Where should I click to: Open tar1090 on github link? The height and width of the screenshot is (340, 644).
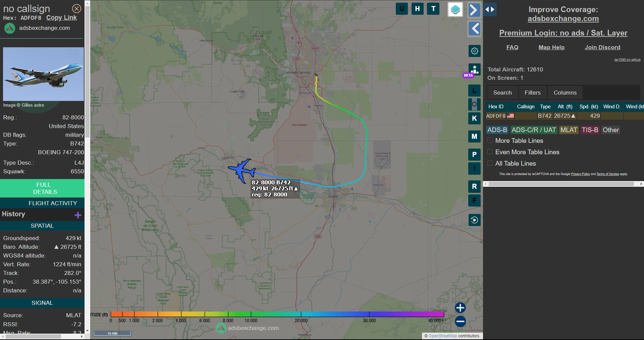pyautogui.click(x=627, y=60)
